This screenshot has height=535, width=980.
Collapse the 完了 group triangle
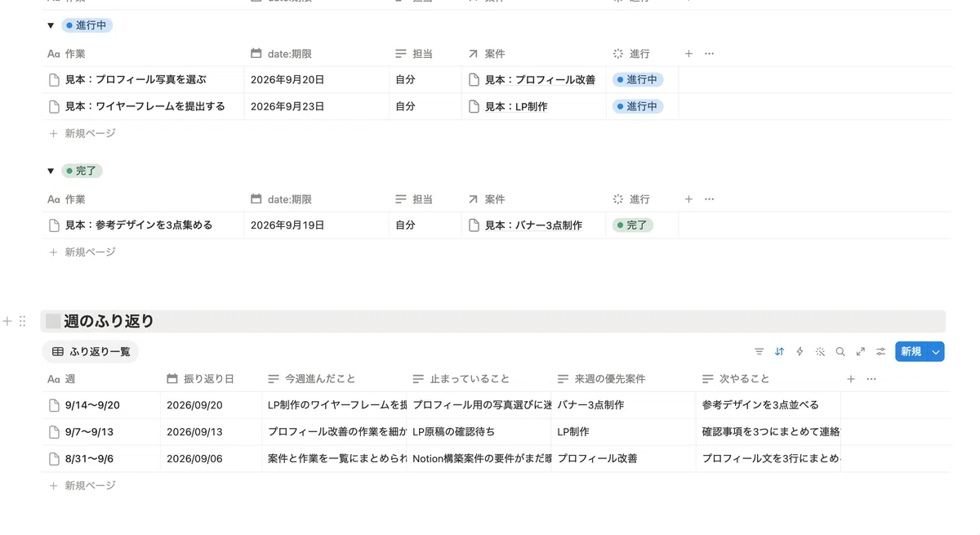tap(51, 172)
